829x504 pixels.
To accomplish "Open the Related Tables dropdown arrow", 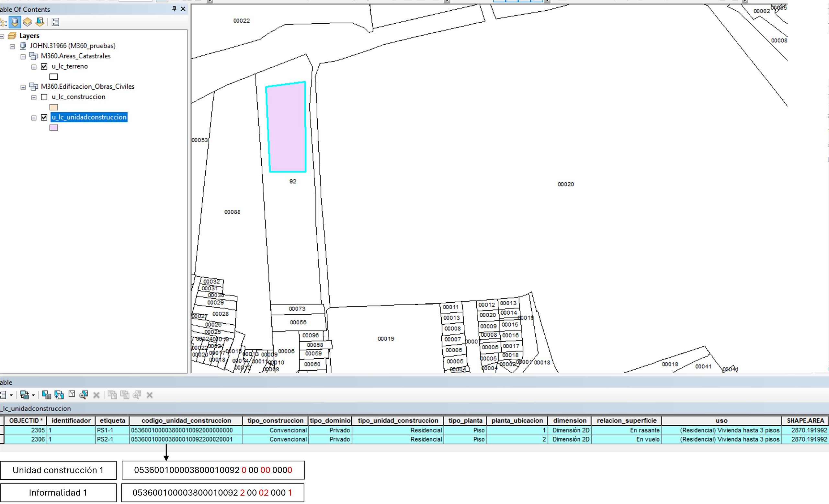I will (x=33, y=395).
